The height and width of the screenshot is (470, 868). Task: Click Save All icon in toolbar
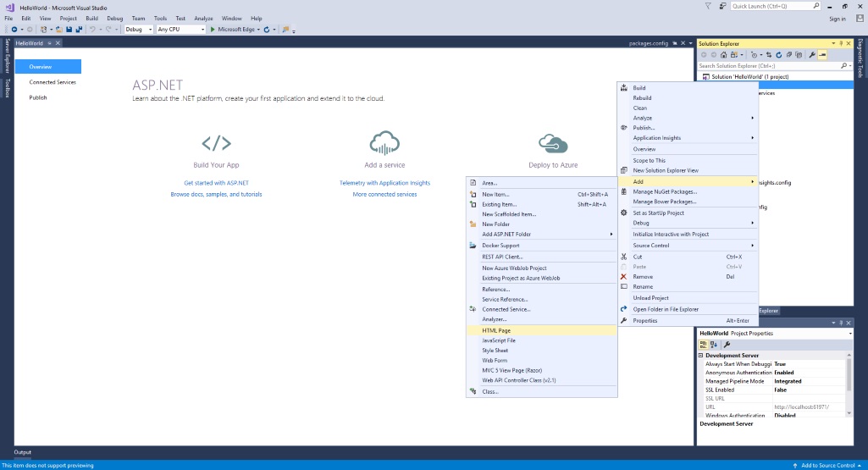point(79,30)
